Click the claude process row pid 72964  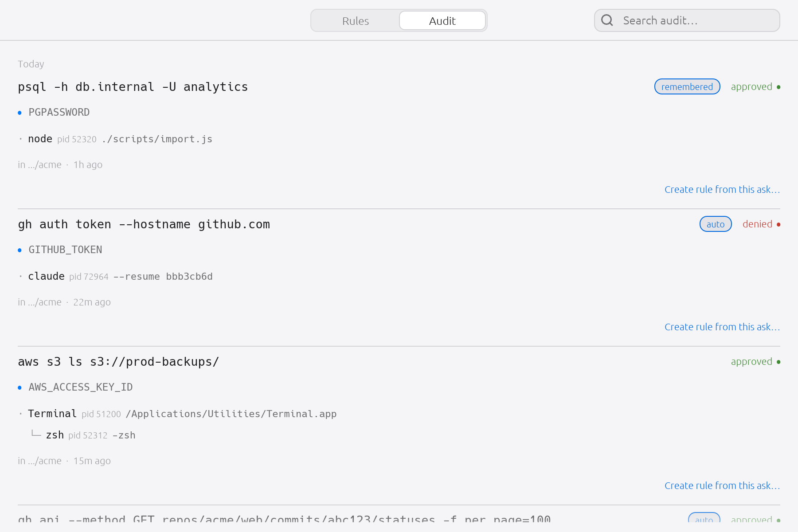[x=115, y=277]
